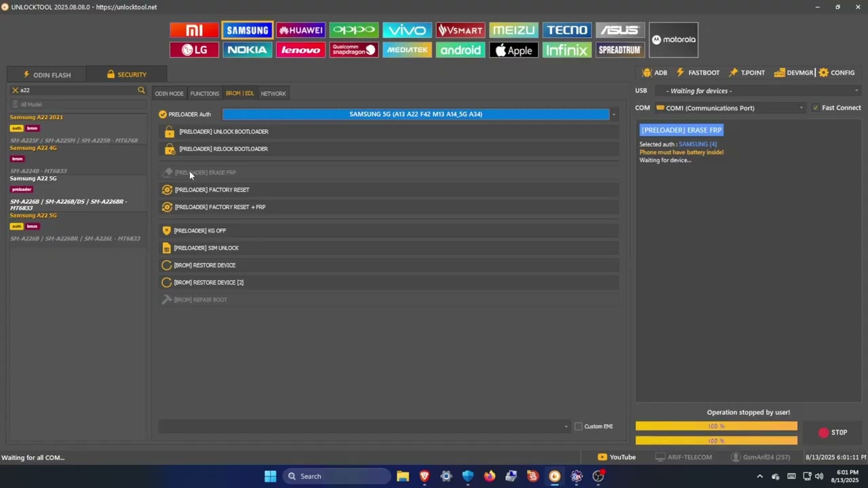Viewport: 868px width, 488px height.
Task: Select Samsung A22 2021 model entry
Action: coord(78,129)
